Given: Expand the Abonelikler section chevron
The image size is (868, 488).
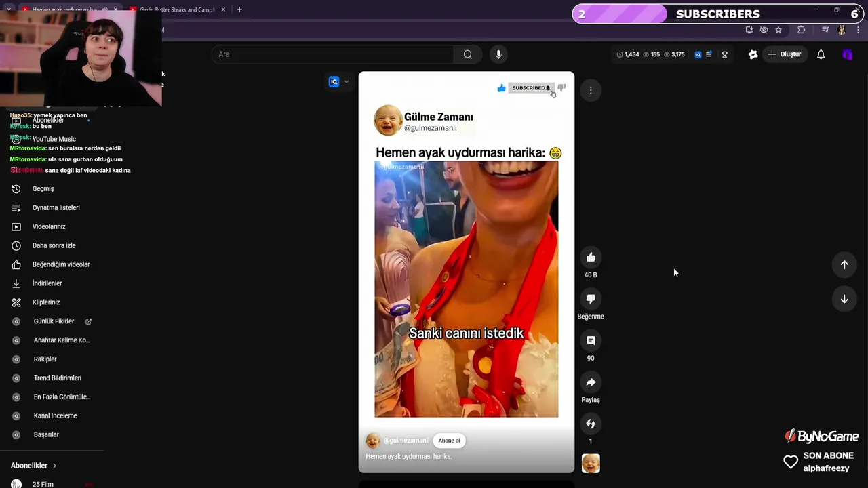Looking at the screenshot, I should pos(54,466).
